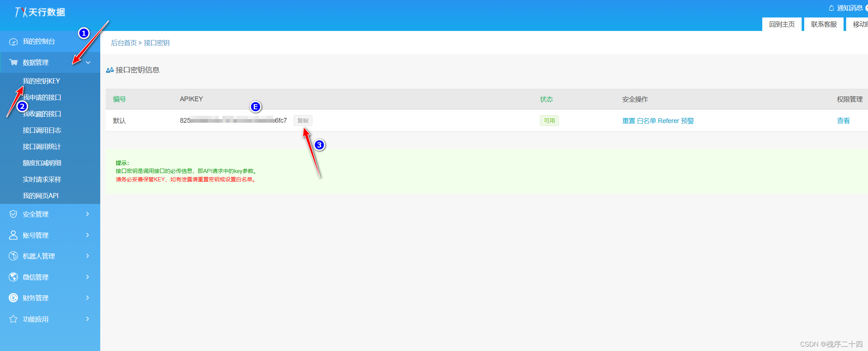Expand the 机器人管理 arrow
Viewport: 868px width, 351px height.
tap(87, 256)
